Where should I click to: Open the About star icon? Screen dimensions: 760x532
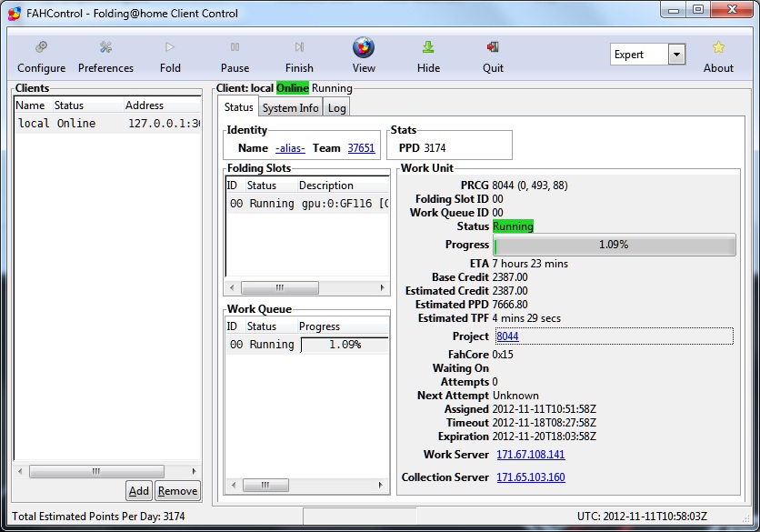point(718,47)
